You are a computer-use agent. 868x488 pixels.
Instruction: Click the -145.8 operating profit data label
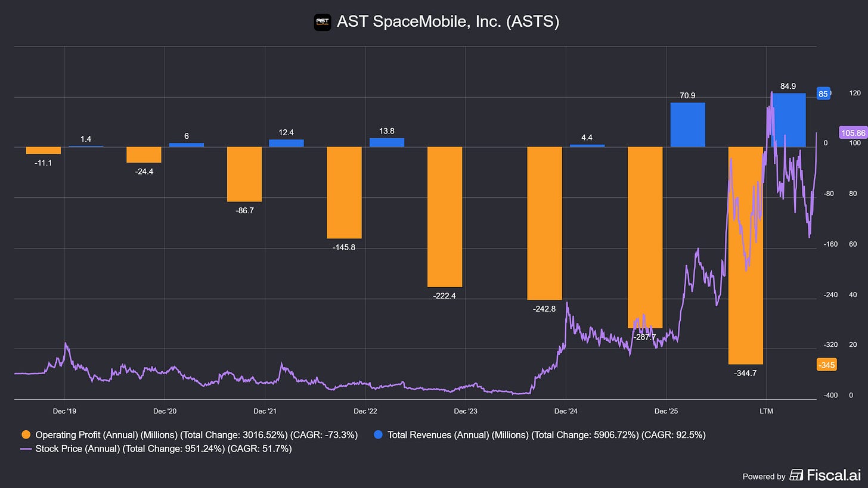coord(345,247)
